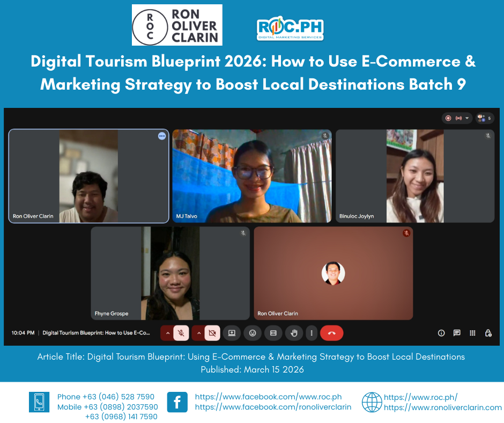The image size is (504, 423).
Task: Click the meeting title in the bottom bar
Action: coord(97,333)
